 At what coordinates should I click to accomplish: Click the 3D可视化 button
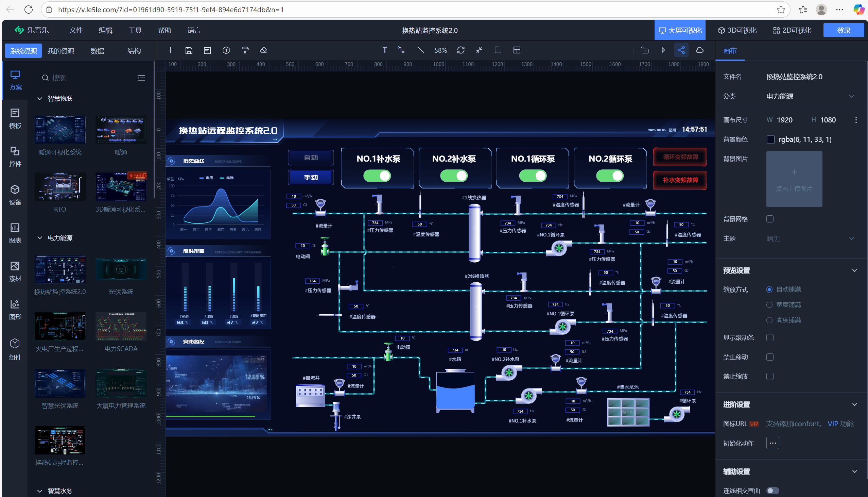[737, 30]
